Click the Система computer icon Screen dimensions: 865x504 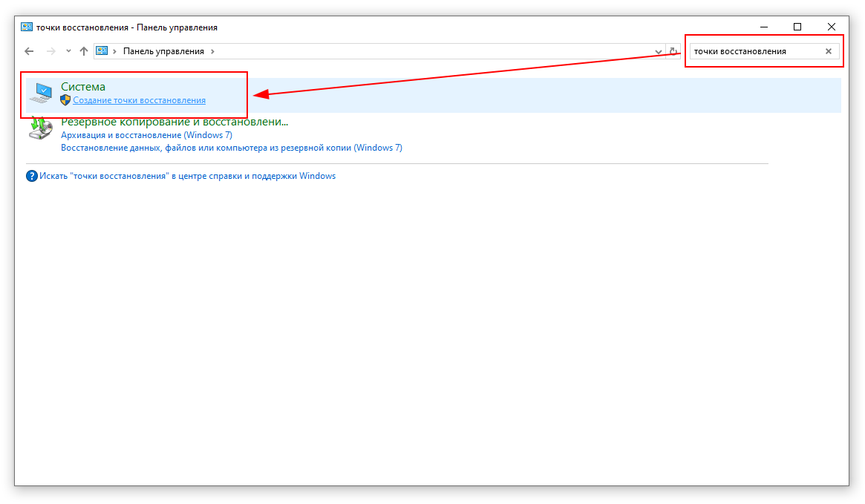(x=42, y=94)
